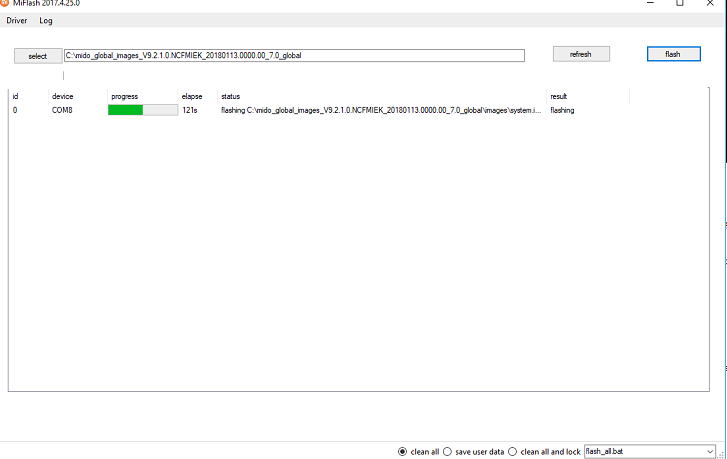Open the Driver menu
Viewport: 727px width, 459px height.
17,20
